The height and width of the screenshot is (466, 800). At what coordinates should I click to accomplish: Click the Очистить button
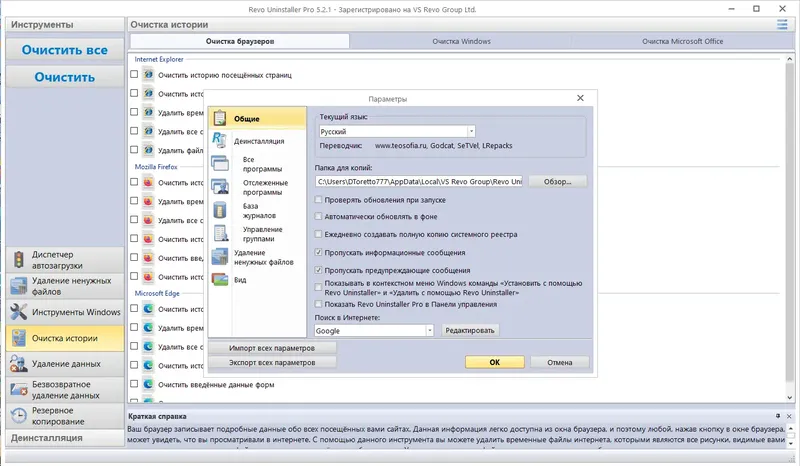click(65, 77)
